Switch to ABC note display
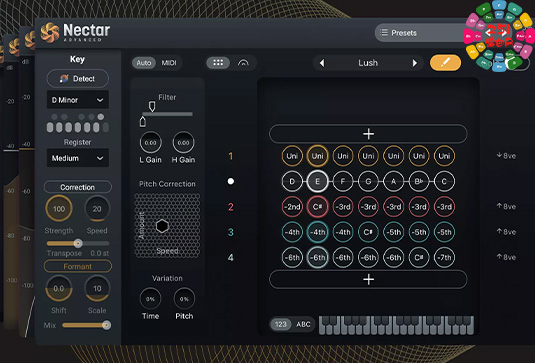 [303, 324]
